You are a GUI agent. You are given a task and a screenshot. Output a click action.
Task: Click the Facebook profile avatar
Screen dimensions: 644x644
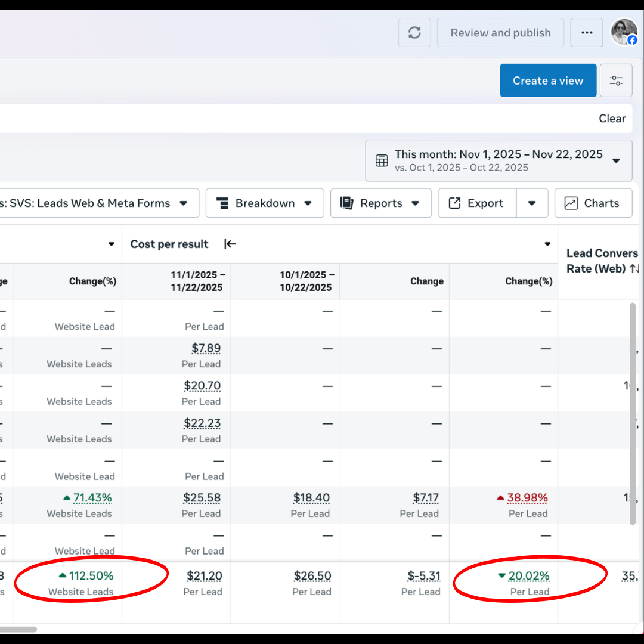click(624, 32)
